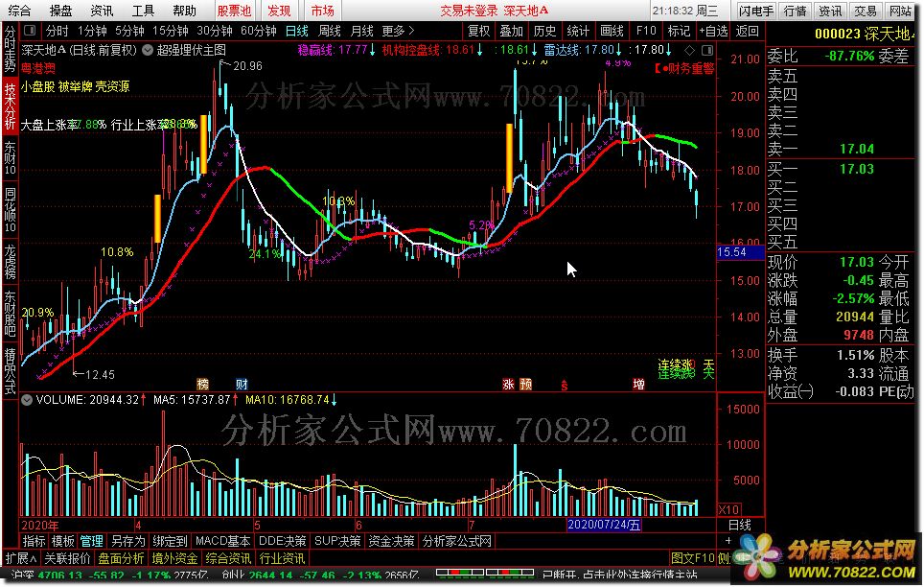This screenshot has width=924, height=587.
Task: Select the 技术分析 sidebar tab
Action: coord(10,106)
